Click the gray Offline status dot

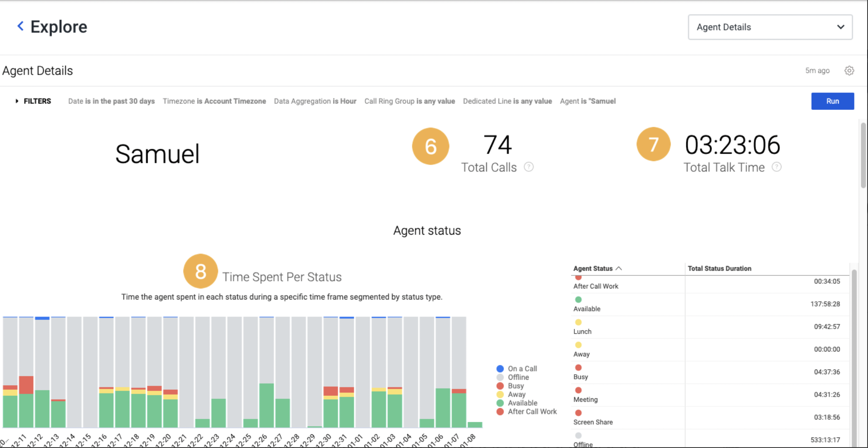578,435
